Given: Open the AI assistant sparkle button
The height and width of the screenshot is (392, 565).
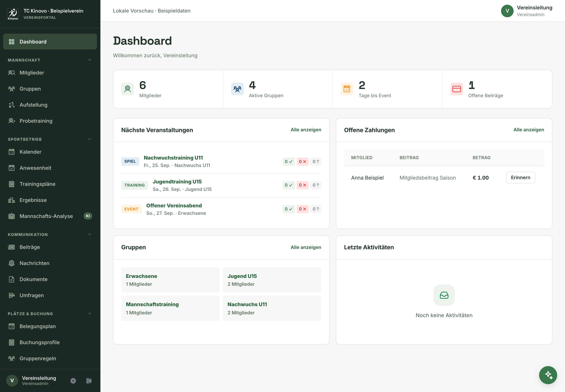Looking at the screenshot, I should coord(548,375).
